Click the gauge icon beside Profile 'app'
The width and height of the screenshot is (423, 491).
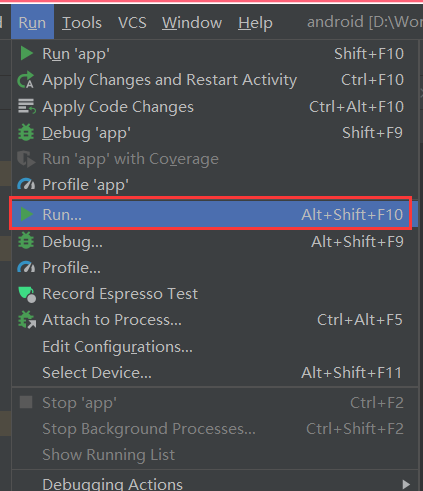pos(26,184)
